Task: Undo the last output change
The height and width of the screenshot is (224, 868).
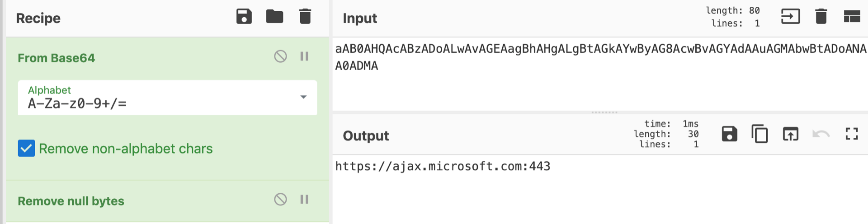Action: pyautogui.click(x=821, y=134)
